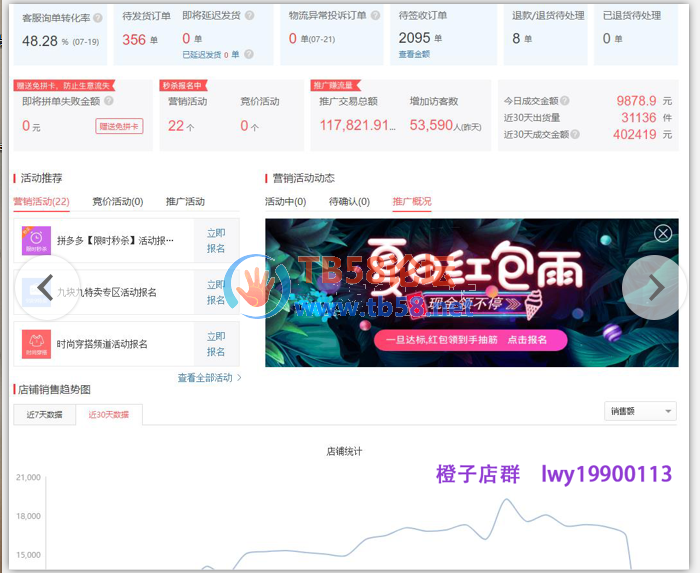
Task: Click help icon beside 客服询单转化率
Action: coord(98,17)
